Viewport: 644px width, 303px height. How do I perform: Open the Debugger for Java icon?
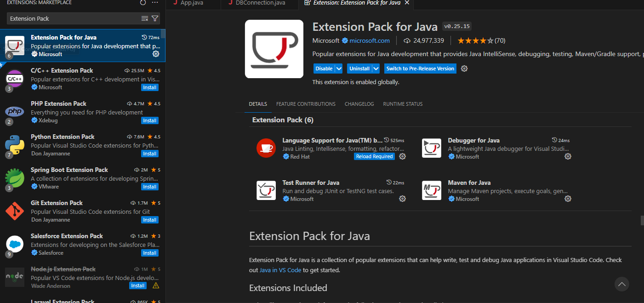tap(432, 148)
